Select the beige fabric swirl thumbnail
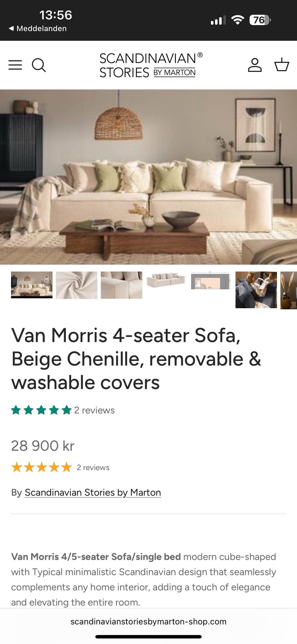 [77, 285]
